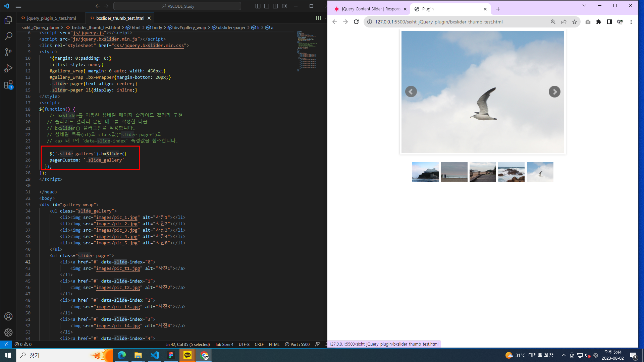Open the Extensions view
The width and height of the screenshot is (644, 362).
(8, 84)
